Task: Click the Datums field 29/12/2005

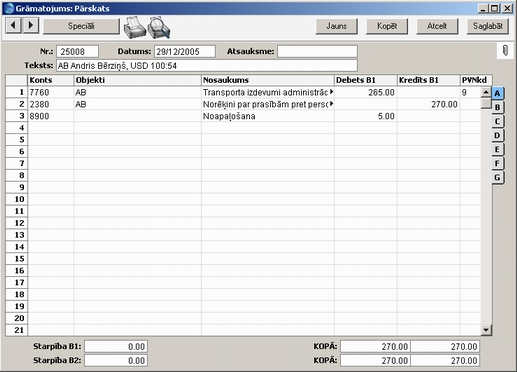Action: coord(185,52)
